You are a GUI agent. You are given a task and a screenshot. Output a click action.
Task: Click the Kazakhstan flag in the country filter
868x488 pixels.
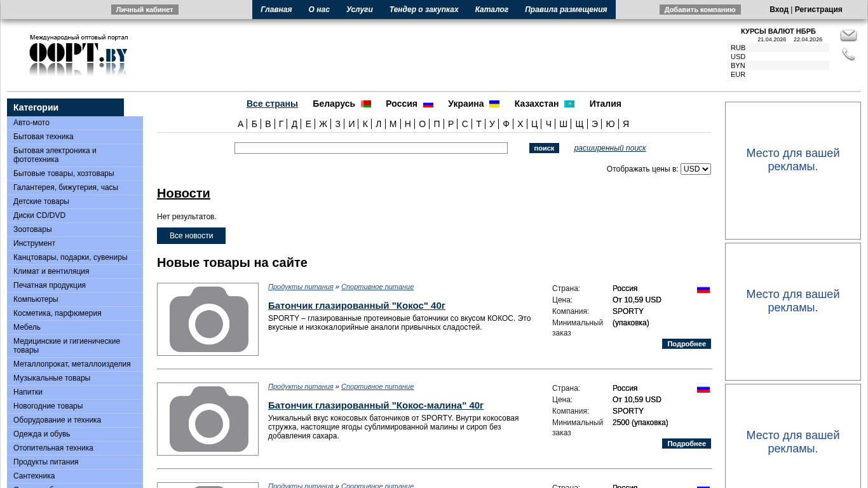(x=569, y=104)
